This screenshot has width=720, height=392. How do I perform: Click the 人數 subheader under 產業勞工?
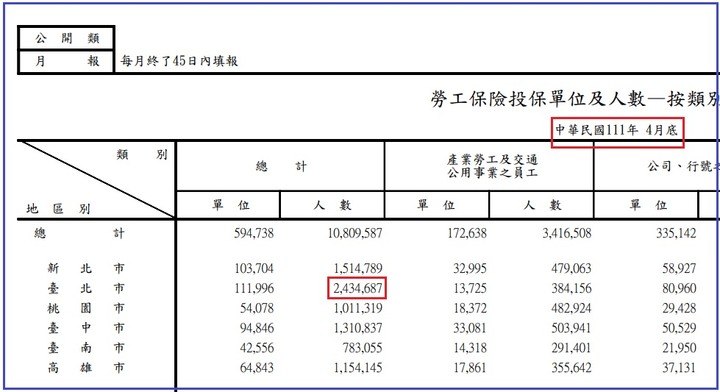point(542,205)
